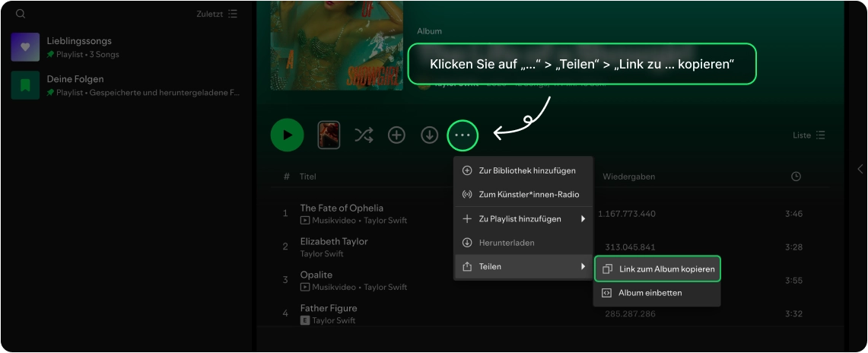
Task: Play track The Fate of Ophelia
Action: [x=342, y=208]
